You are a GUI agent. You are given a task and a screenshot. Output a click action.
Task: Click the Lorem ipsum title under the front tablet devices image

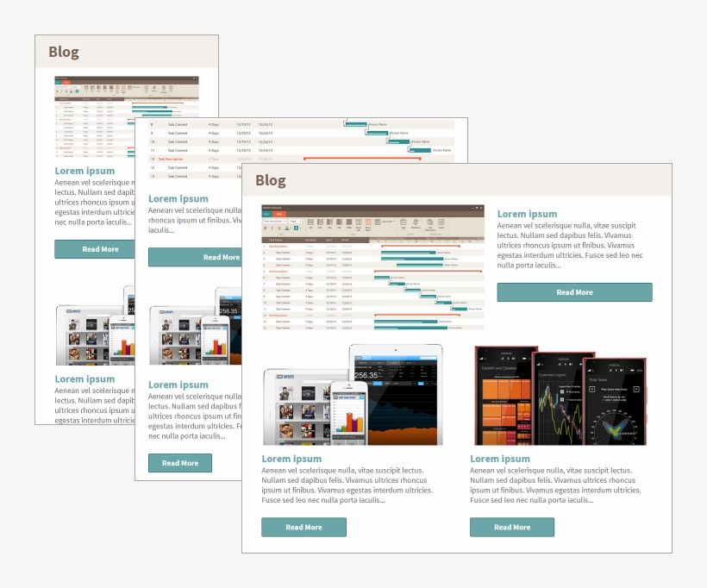[291, 459]
